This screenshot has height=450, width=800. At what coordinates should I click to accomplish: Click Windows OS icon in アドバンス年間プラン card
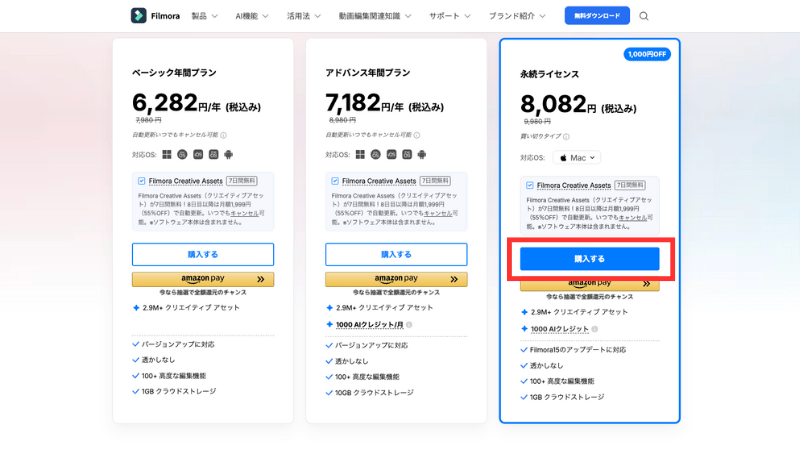[360, 155]
